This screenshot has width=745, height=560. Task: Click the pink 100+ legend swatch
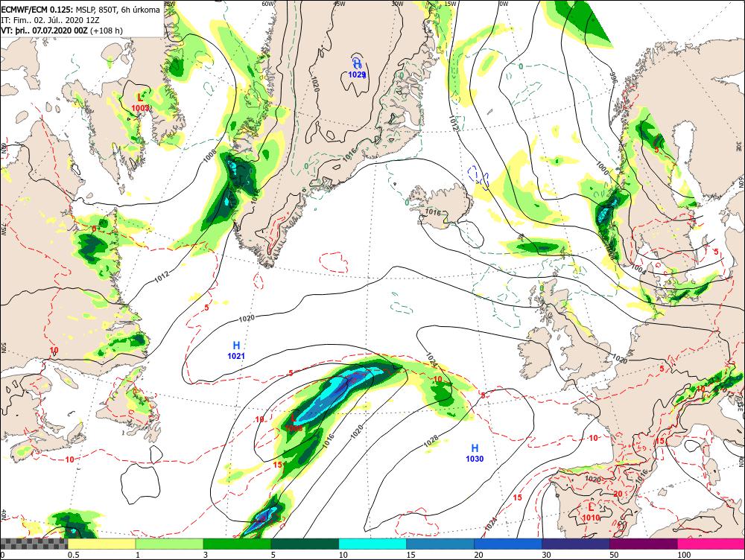[x=711, y=544]
